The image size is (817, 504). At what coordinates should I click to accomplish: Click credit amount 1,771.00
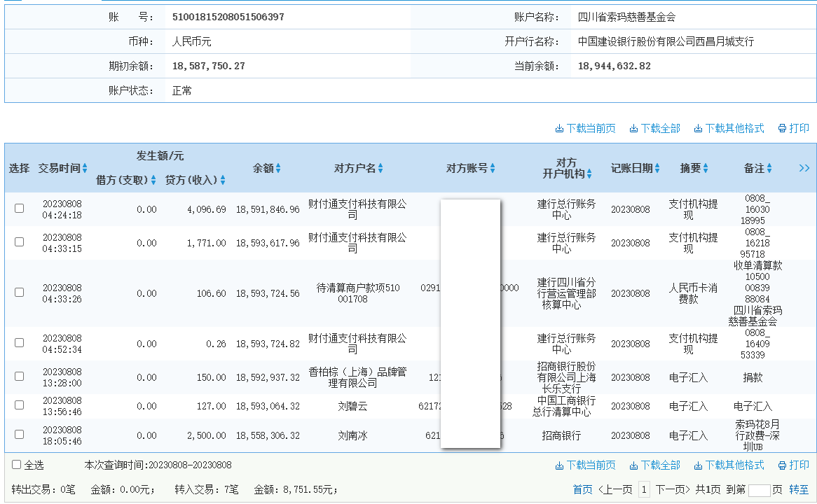206,243
